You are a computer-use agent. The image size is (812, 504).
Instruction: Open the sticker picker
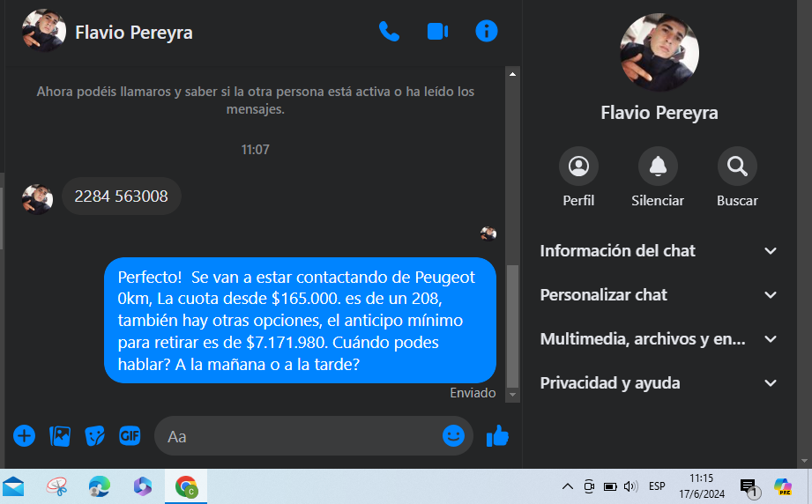[x=94, y=435]
